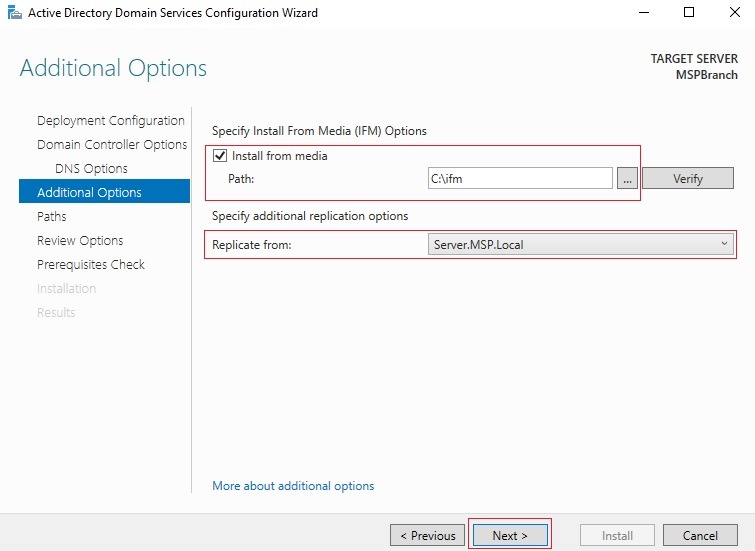755x551 pixels.
Task: Click the Path: label
Action: click(x=241, y=179)
